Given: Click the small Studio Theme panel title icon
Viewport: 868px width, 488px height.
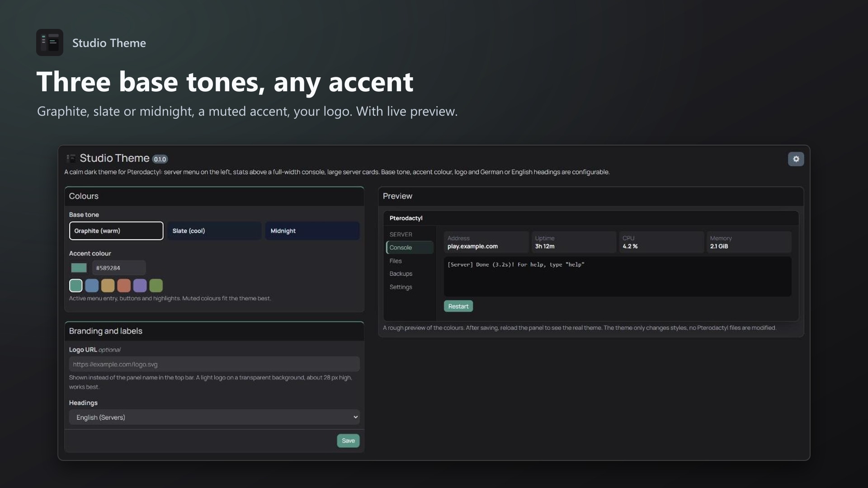Looking at the screenshot, I should pyautogui.click(x=71, y=158).
